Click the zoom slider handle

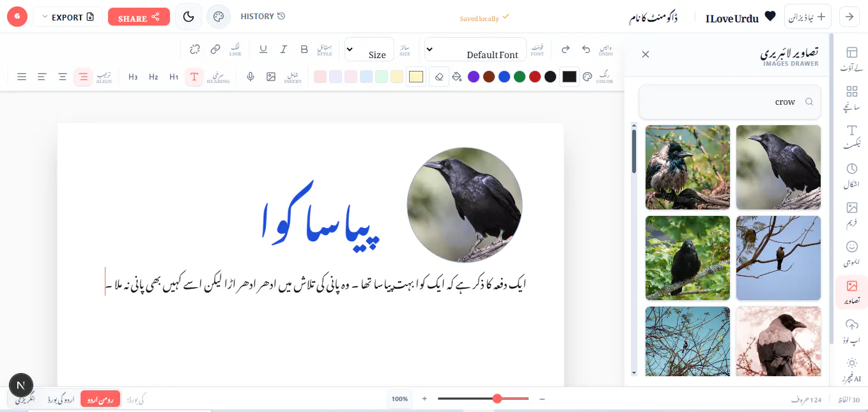497,399
